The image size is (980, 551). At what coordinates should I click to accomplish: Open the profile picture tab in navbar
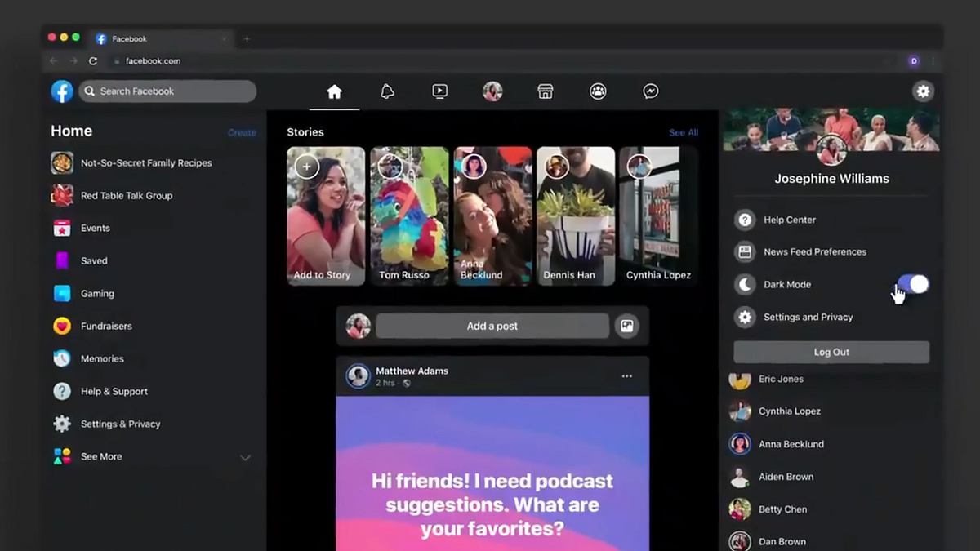point(492,91)
